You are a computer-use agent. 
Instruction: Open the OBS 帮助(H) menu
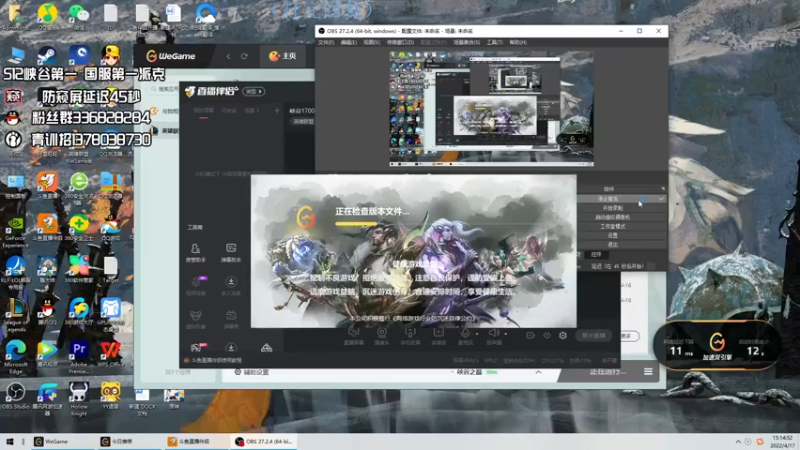[x=517, y=42]
